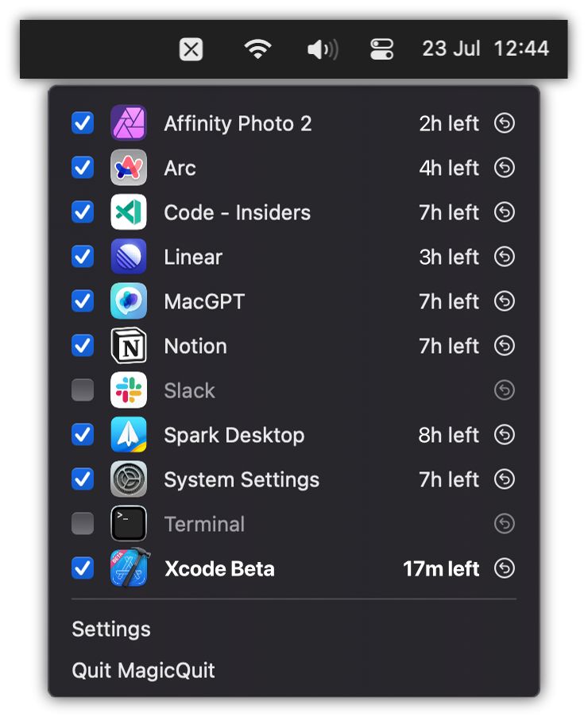Reset the timer for System Settings
Image resolution: width=588 pixels, height=717 pixels.
tap(505, 479)
